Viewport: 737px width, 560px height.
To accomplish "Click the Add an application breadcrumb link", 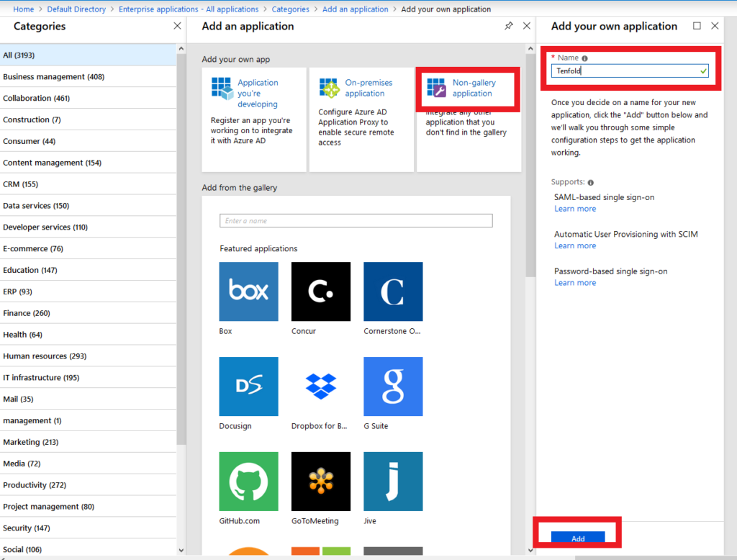I will point(356,9).
